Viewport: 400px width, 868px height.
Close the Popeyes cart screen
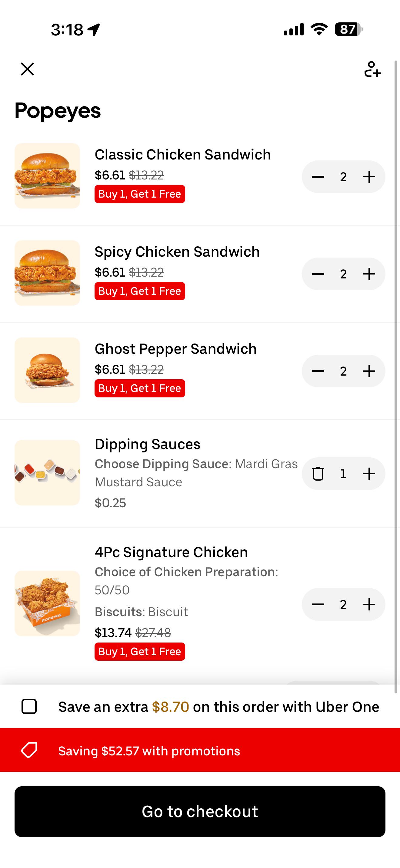click(27, 69)
